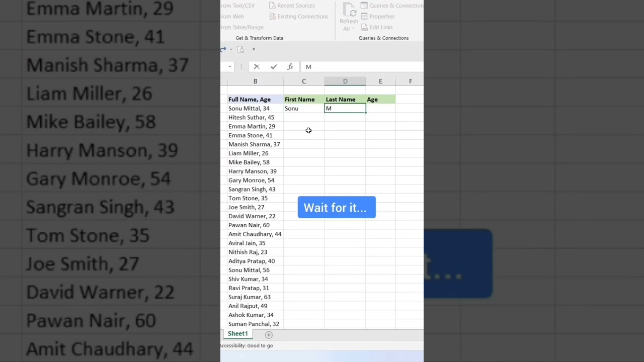The width and height of the screenshot is (644, 362).
Task: Select the cell Shiv Kumar, 34
Action: 255,279
